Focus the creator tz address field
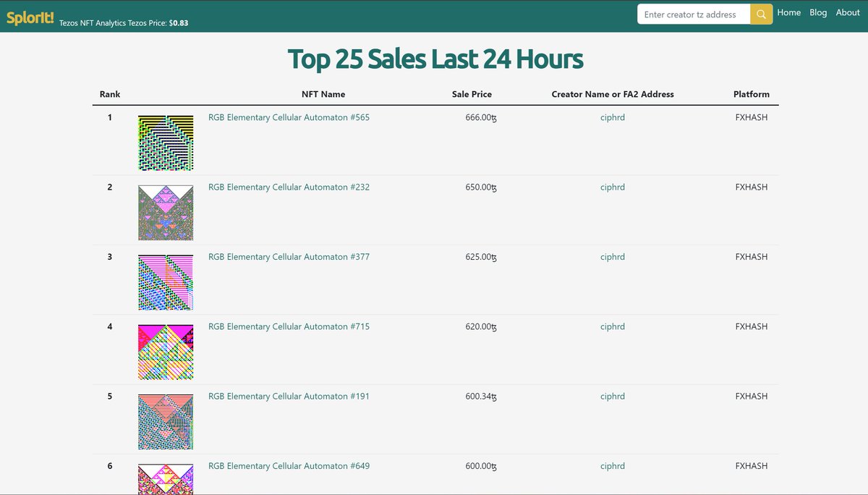 pyautogui.click(x=694, y=14)
